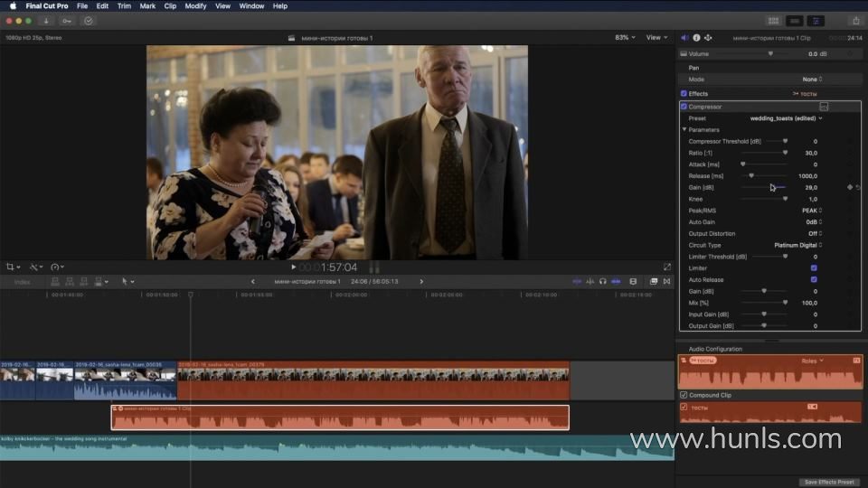Click the background tasks checkmark icon
Viewport: 868px width, 488px height.
click(89, 21)
